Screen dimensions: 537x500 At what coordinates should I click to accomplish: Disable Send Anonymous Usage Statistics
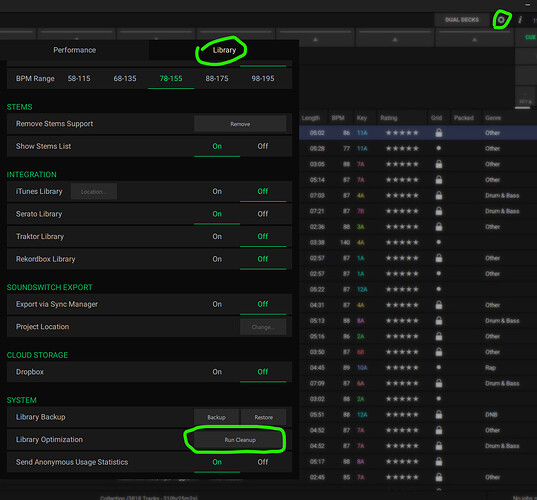click(263, 462)
